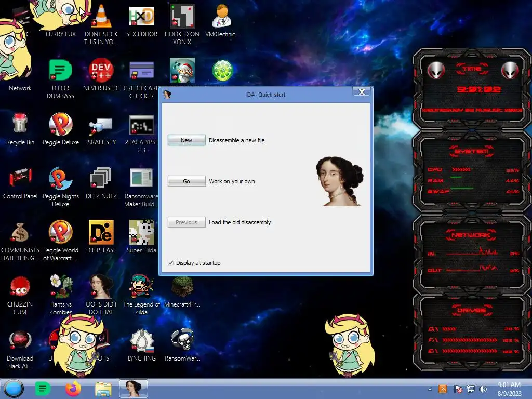This screenshot has width=532, height=399.
Task: Select the Santa game desktop icon
Action: [182, 70]
